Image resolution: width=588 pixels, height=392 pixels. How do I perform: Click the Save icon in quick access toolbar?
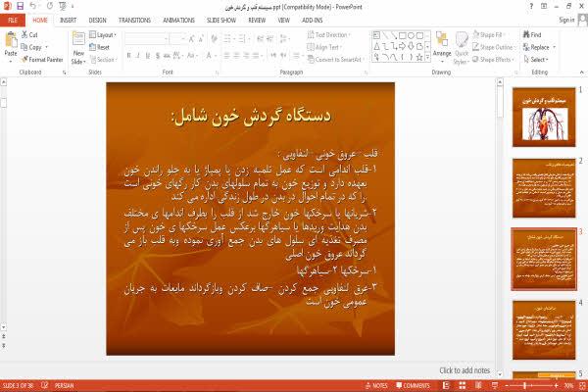click(x=20, y=6)
